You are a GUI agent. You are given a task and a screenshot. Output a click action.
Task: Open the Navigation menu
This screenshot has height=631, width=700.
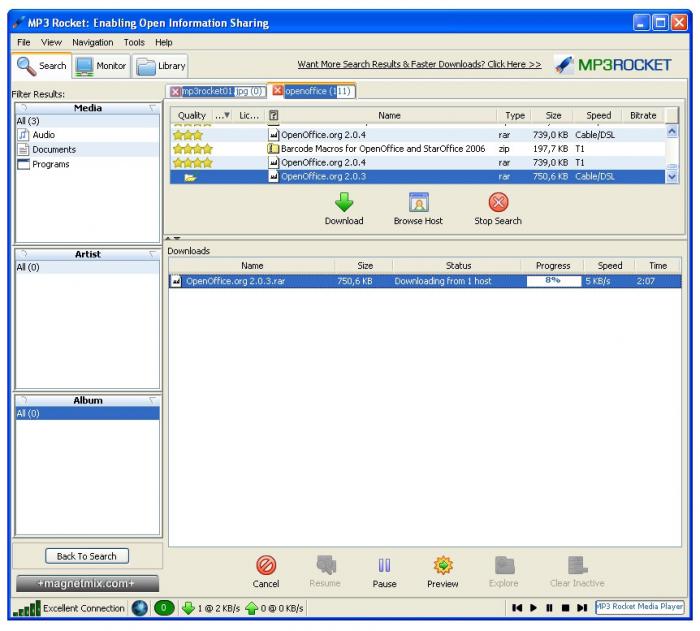[93, 42]
